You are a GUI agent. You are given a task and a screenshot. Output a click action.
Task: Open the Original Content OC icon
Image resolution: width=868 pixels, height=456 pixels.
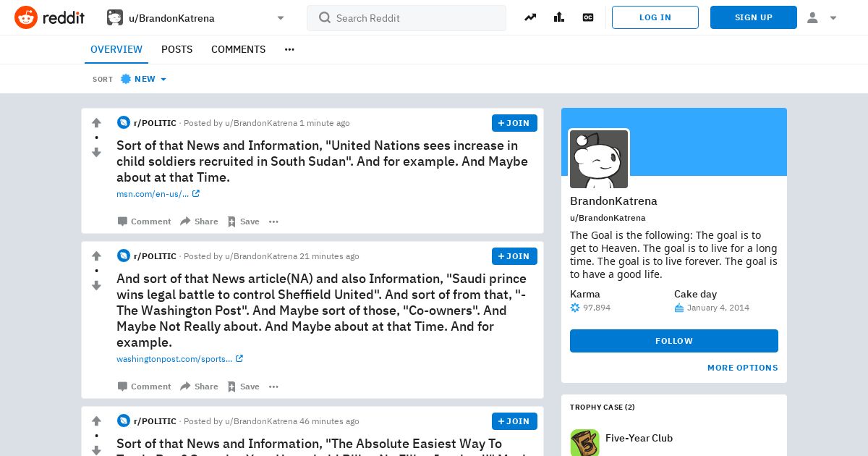point(588,17)
